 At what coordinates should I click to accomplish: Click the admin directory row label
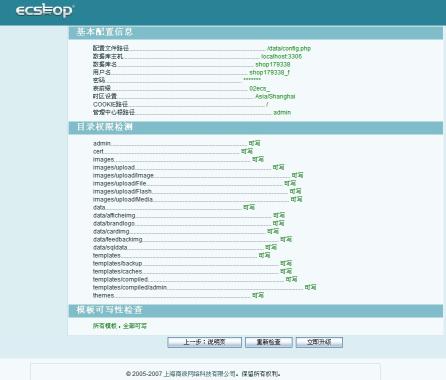coord(102,143)
